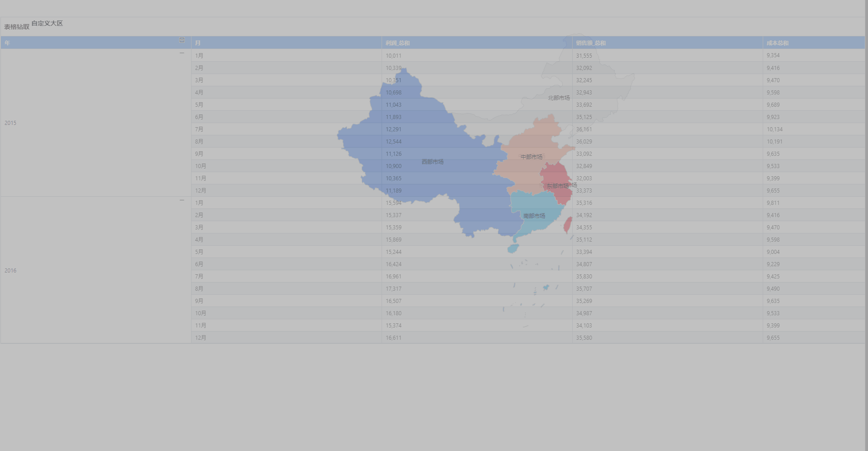Select profit value 16,961
868x451 pixels.
point(393,277)
